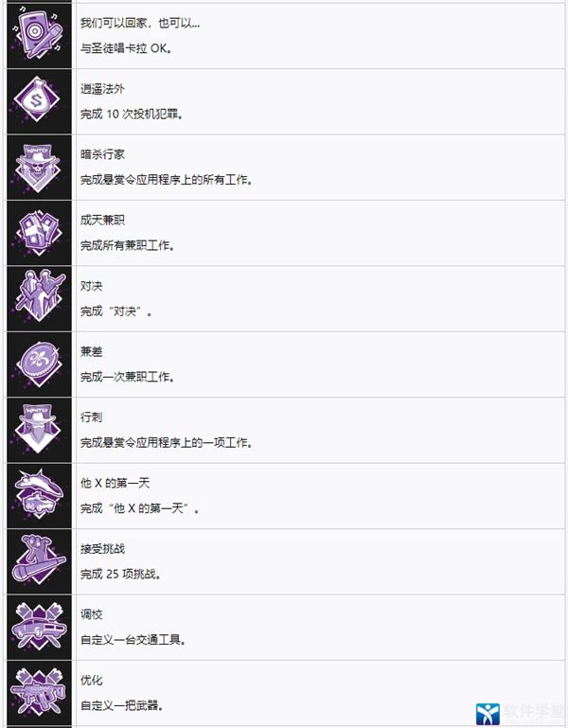Click the cash bundles icon for 成天兼职
Screen dimensions: 568x728
click(x=39, y=233)
